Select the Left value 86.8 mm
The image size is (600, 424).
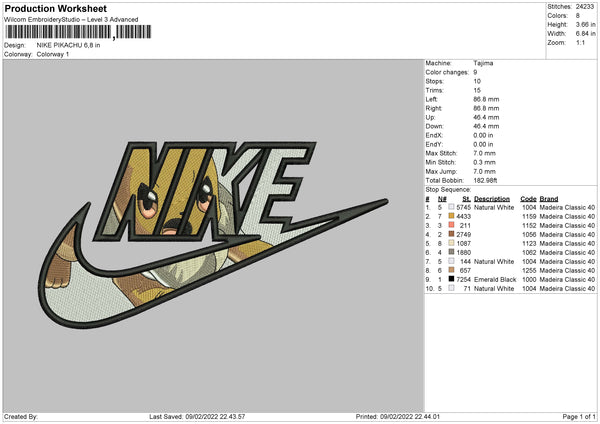point(486,99)
